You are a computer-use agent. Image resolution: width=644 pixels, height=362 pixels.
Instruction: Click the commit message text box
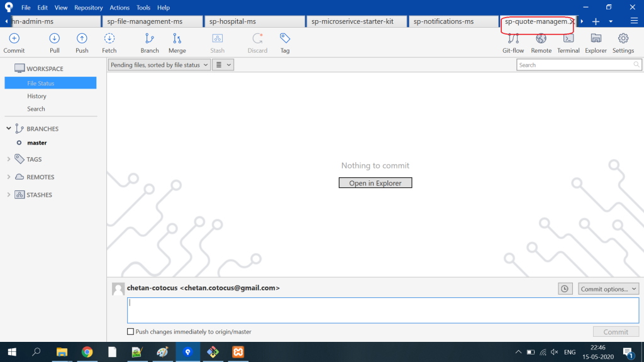383,310
